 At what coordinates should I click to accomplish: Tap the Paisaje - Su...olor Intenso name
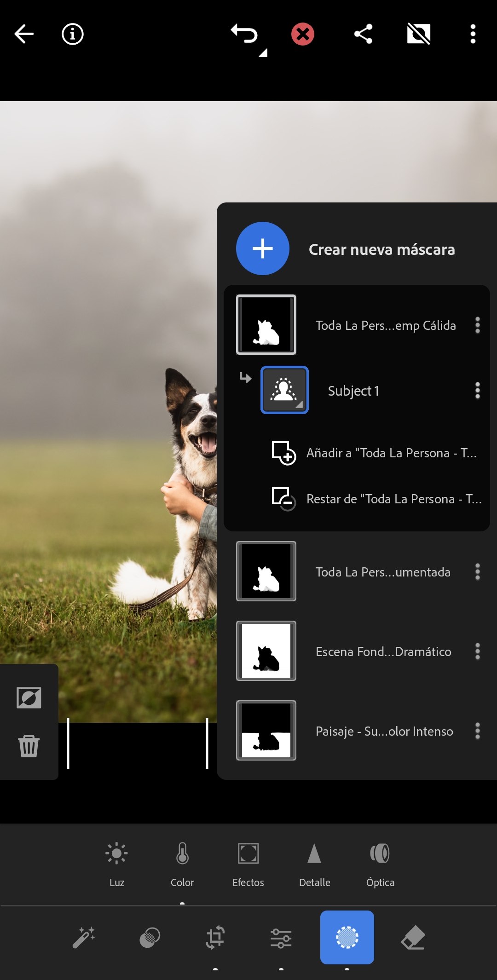[384, 732]
